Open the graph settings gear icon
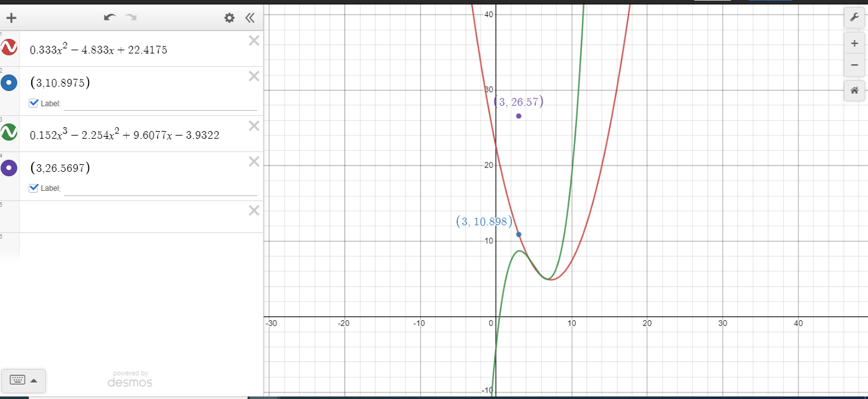The width and height of the screenshot is (868, 399). pos(229,18)
